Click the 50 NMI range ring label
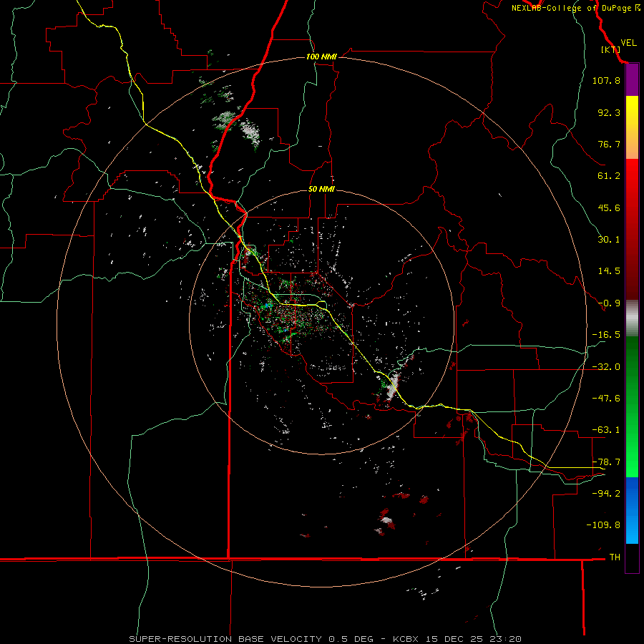The height and width of the screenshot is (644, 644). pos(321,190)
